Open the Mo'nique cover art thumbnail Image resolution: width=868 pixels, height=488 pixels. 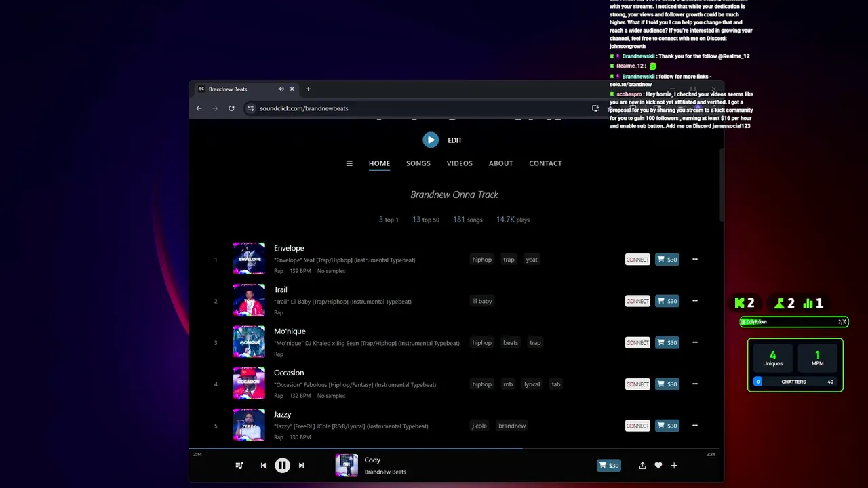[x=249, y=342]
